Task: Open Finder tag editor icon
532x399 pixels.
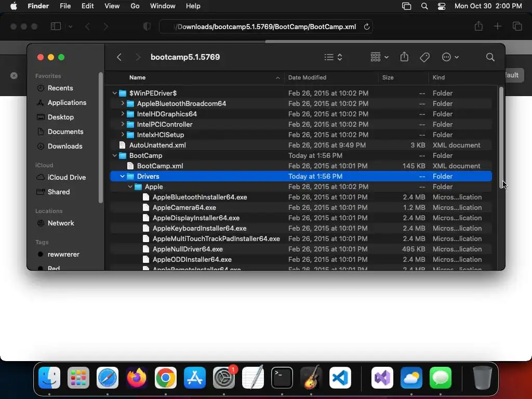Action: (x=424, y=57)
